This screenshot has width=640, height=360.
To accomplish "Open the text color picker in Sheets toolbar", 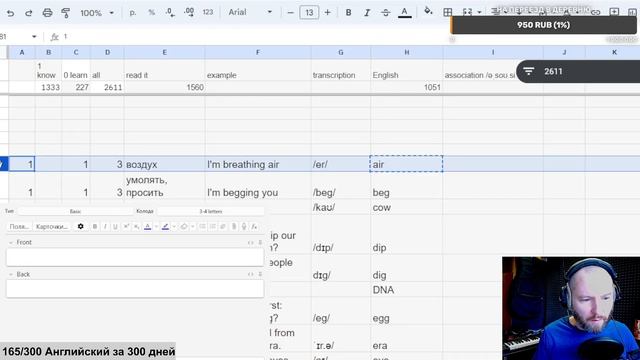I will 404,13.
